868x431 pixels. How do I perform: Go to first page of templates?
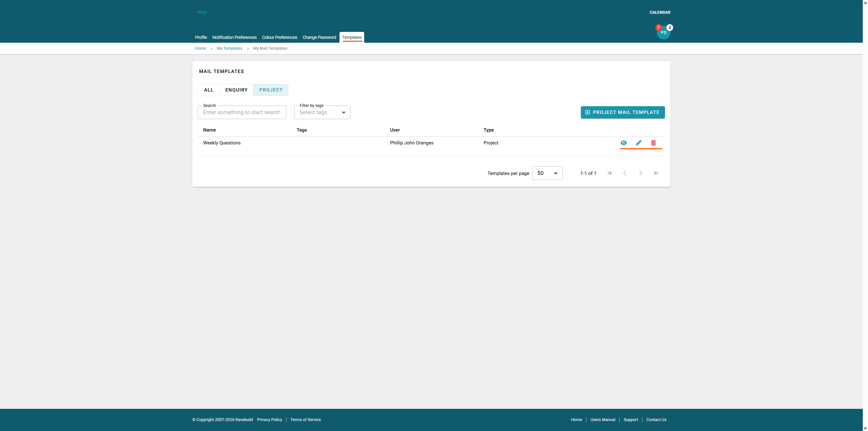pyautogui.click(x=609, y=173)
